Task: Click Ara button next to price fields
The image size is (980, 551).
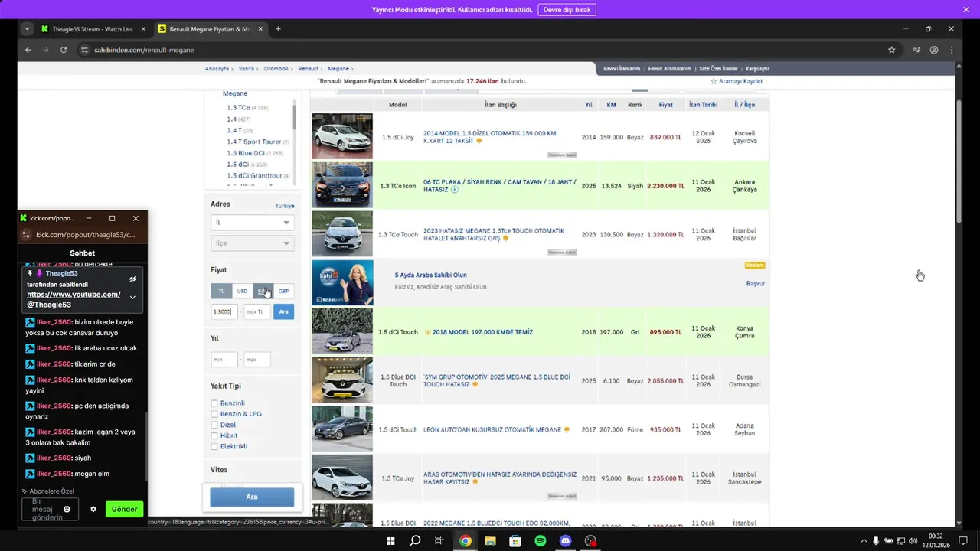Action: click(283, 311)
